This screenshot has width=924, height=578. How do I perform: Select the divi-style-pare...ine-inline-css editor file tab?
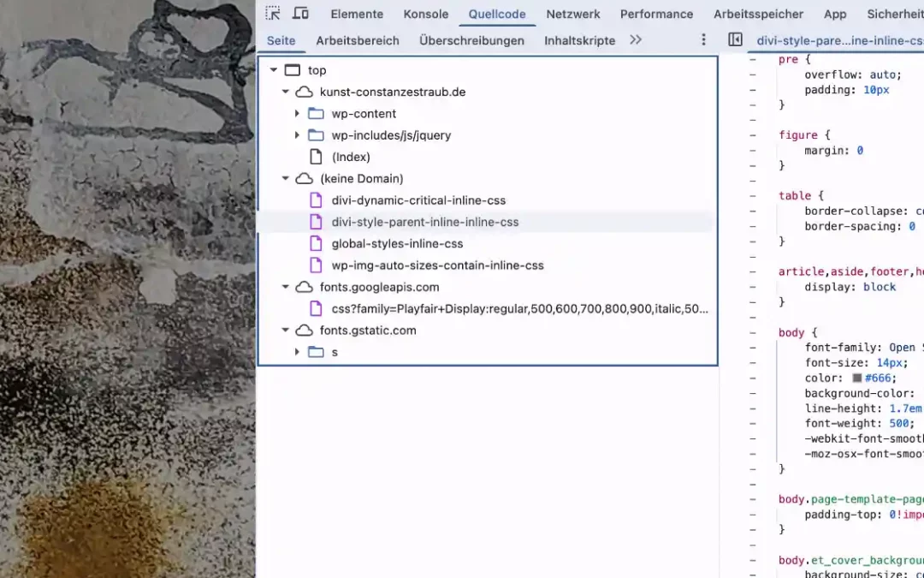[840, 41]
